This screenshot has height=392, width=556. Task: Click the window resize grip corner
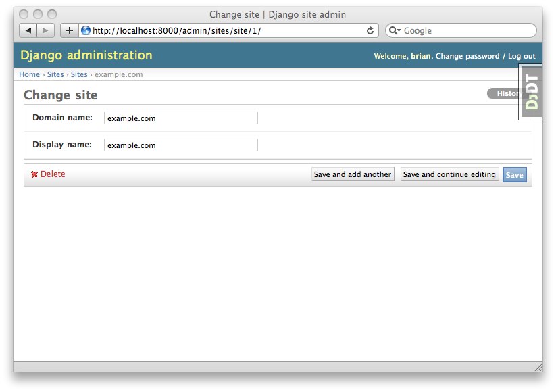(538, 367)
